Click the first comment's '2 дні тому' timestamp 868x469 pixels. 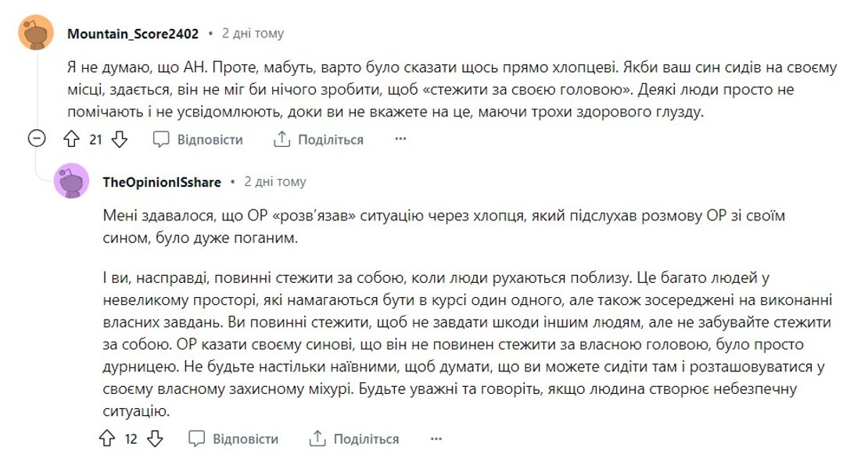253,34
